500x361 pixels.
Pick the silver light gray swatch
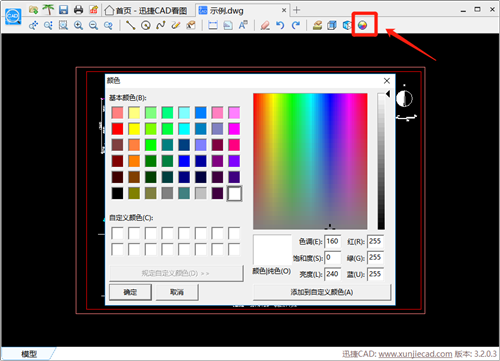[x=201, y=193]
